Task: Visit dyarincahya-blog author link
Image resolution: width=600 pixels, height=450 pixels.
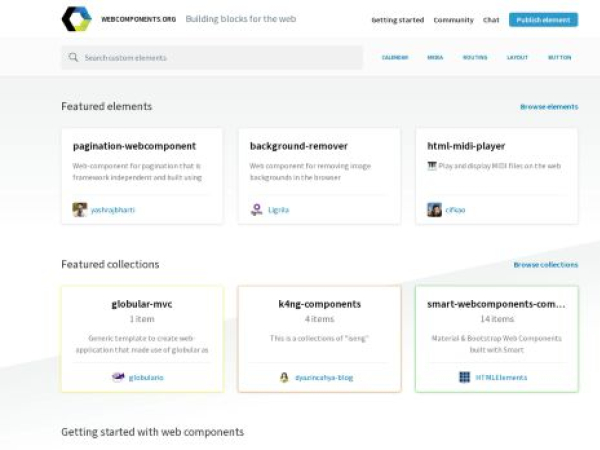Action: click(324, 378)
